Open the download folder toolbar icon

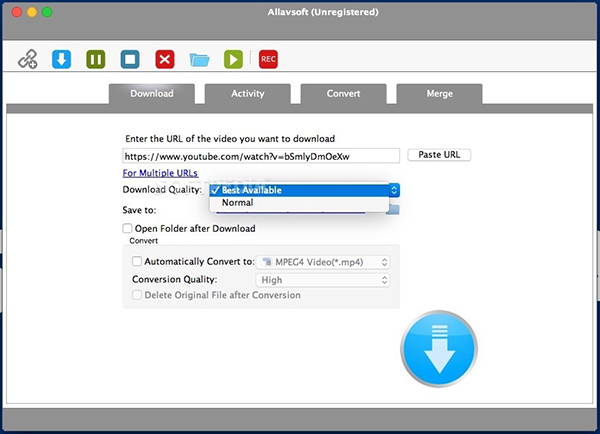pos(199,59)
